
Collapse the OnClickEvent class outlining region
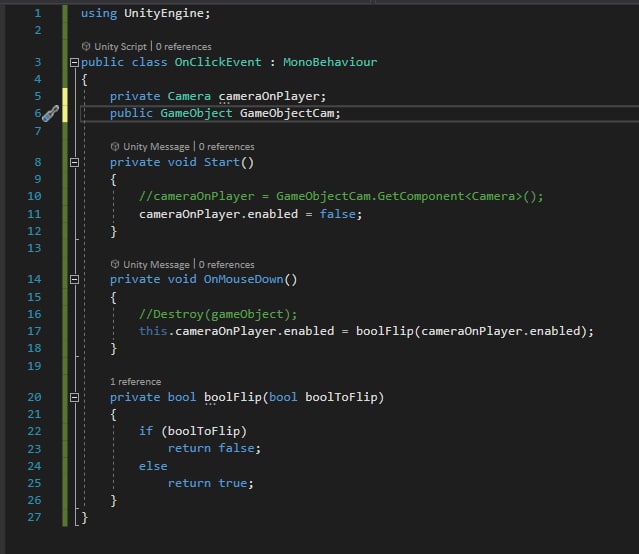click(74, 62)
